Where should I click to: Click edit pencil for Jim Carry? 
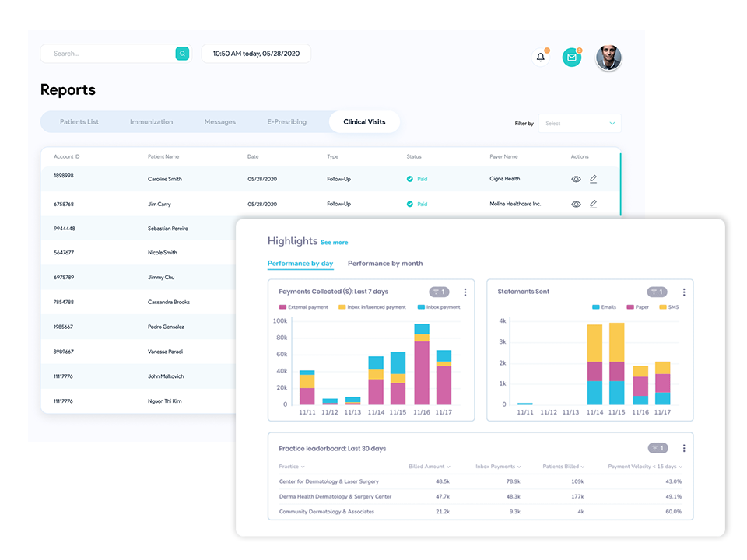[x=593, y=205]
